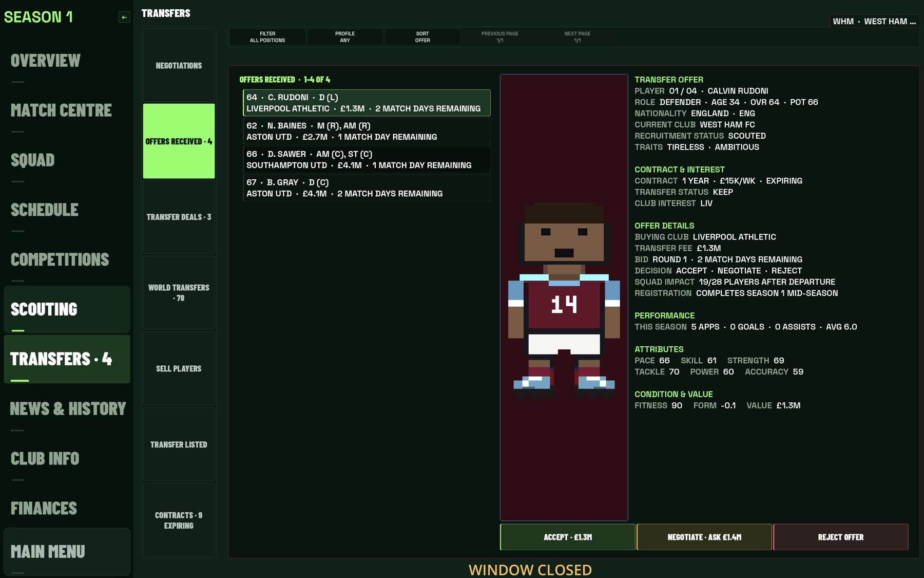
Task: Select the N. Baines Aston Utd offer
Action: pyautogui.click(x=367, y=131)
